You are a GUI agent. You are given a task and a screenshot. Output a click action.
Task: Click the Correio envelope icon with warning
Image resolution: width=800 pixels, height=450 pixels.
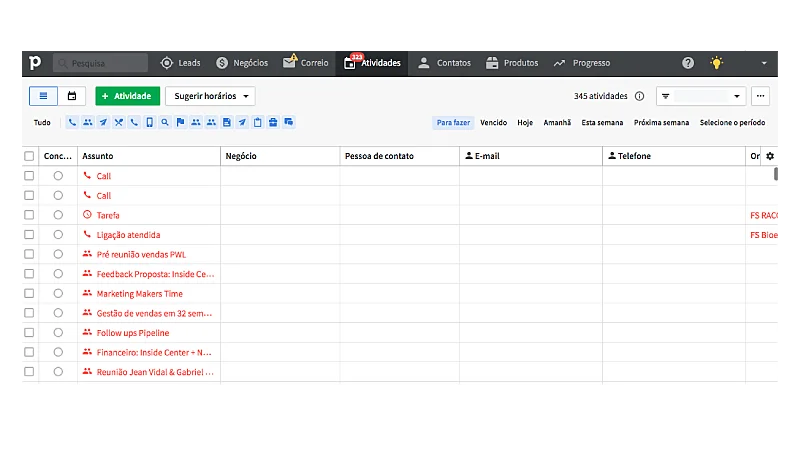tap(290, 62)
